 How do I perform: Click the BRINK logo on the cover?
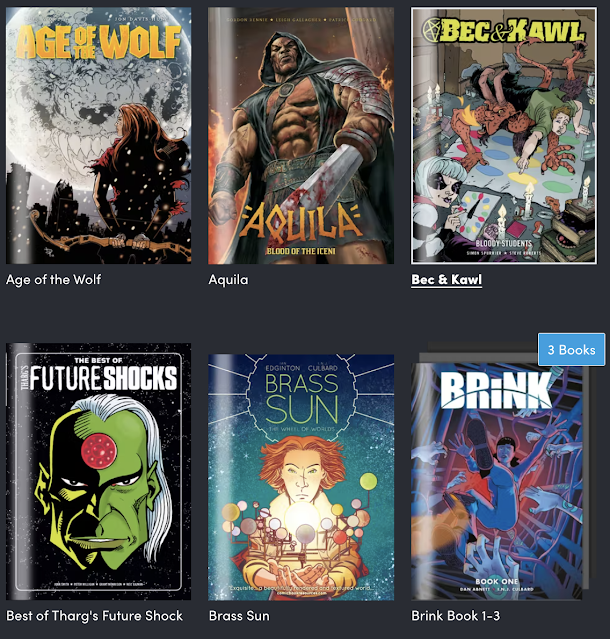coord(496,390)
